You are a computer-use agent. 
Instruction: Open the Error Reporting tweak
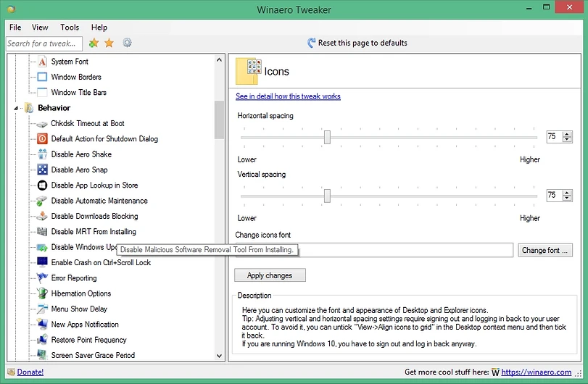point(73,278)
